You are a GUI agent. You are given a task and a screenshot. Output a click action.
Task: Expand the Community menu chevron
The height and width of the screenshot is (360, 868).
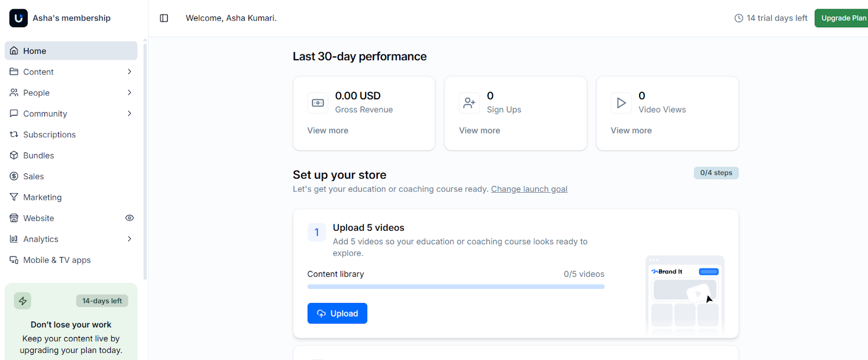point(129,113)
